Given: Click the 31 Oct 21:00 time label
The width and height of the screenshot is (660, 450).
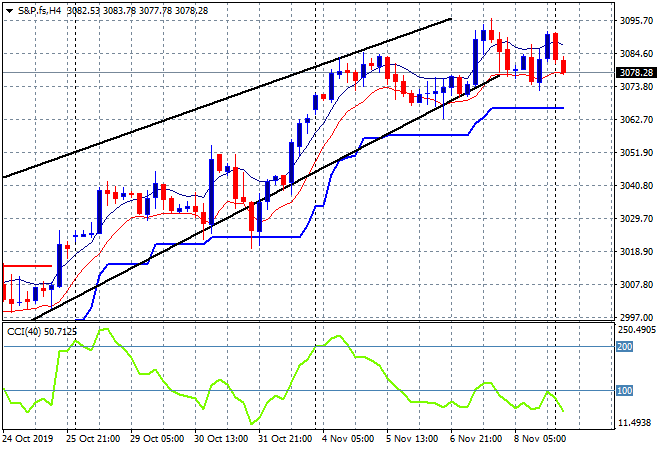Looking at the screenshot, I should (x=285, y=439).
